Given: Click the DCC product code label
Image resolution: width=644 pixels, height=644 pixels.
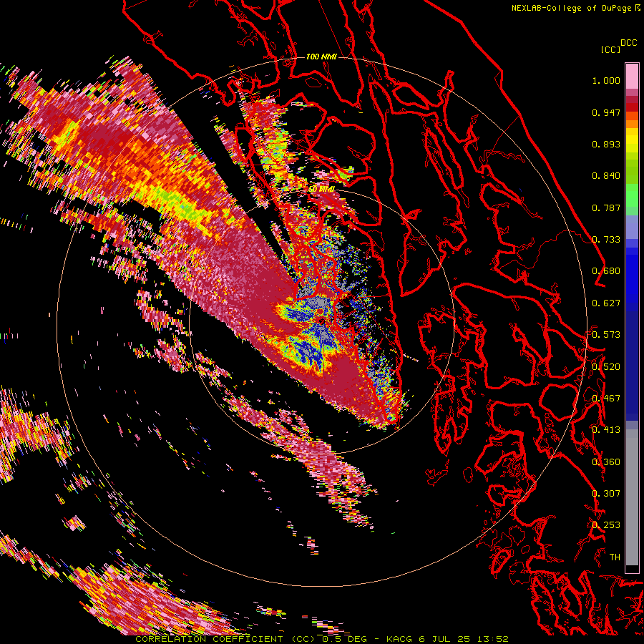Looking at the screenshot, I should pos(628,43).
